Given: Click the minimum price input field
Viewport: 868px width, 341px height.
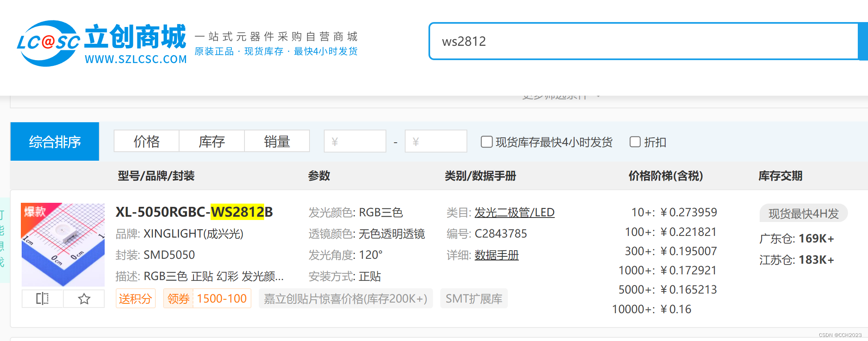Looking at the screenshot, I should pyautogui.click(x=355, y=141).
